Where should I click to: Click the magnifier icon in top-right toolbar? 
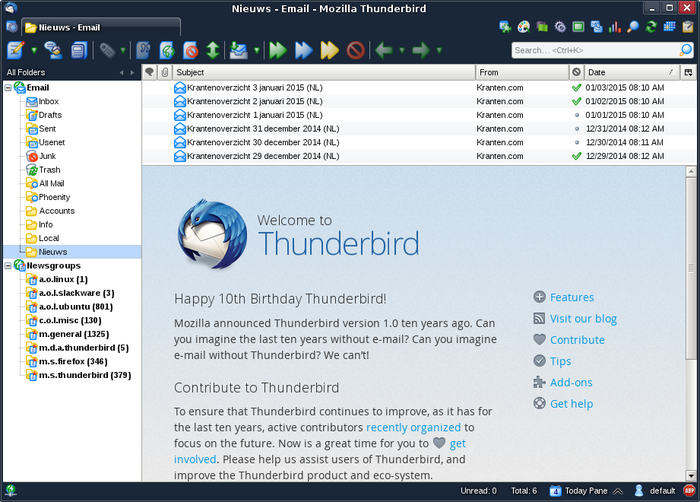pos(633,27)
